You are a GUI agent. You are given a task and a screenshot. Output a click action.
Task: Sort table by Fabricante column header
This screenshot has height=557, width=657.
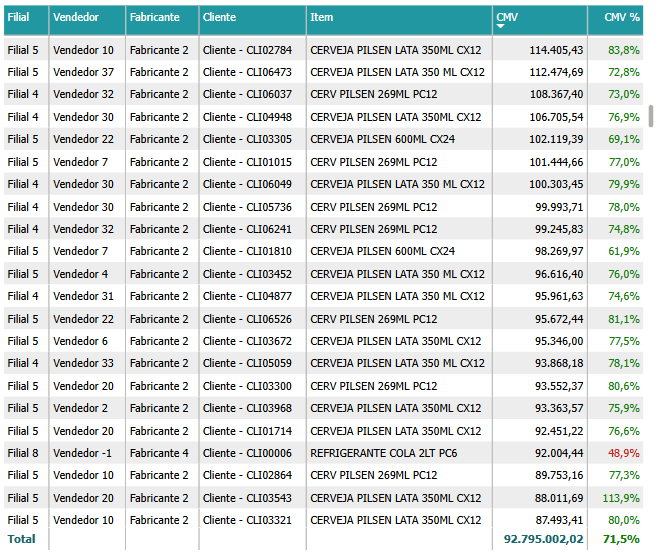(154, 18)
